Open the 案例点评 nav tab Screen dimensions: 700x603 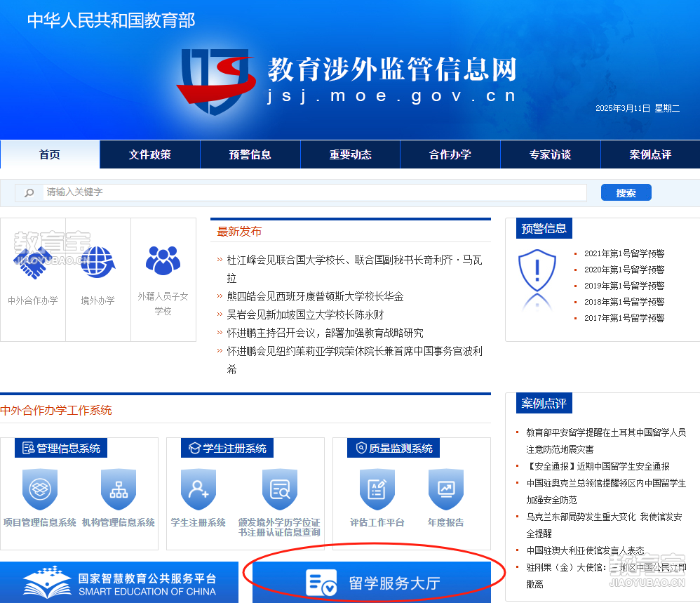tap(650, 154)
